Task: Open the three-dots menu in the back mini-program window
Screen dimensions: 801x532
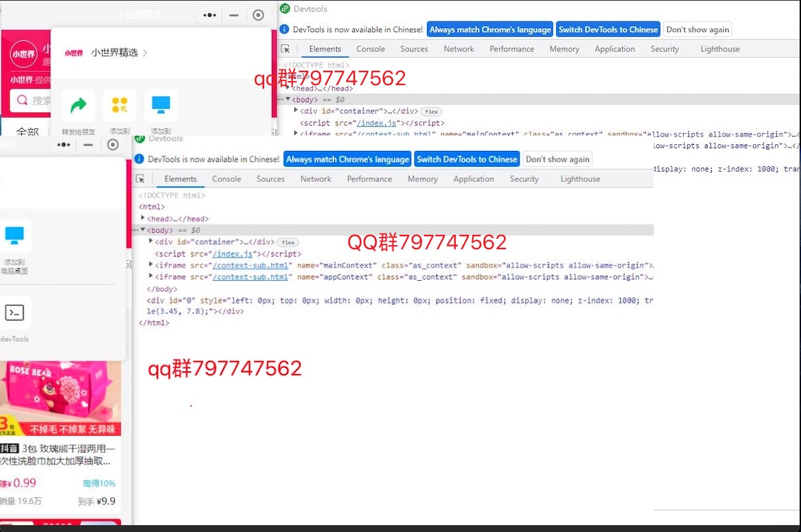Action: coord(209,15)
